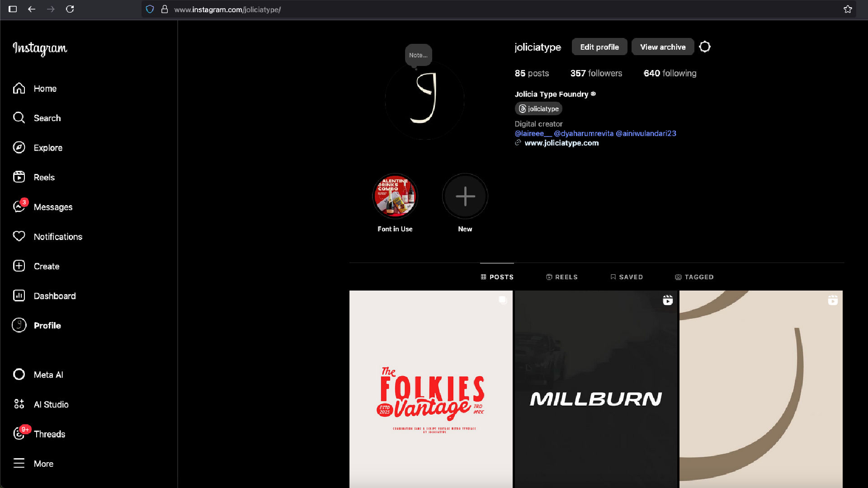Open the Millburn reel post

[596, 389]
